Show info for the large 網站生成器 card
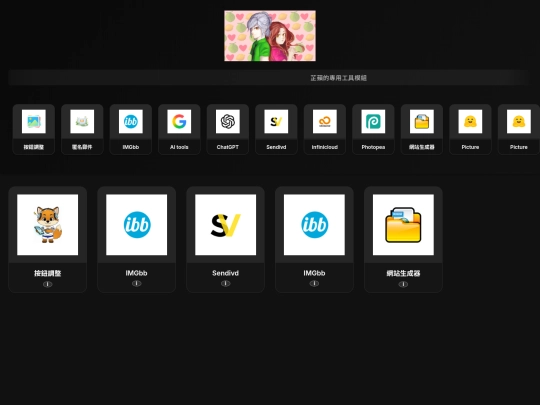Screen dimensions: 540x405 [x=403, y=284]
